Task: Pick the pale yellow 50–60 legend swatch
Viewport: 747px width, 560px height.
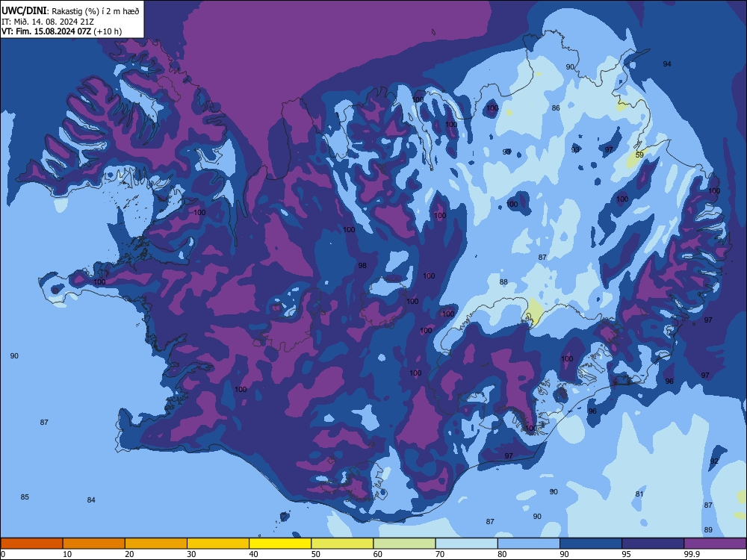Action: 342,544
